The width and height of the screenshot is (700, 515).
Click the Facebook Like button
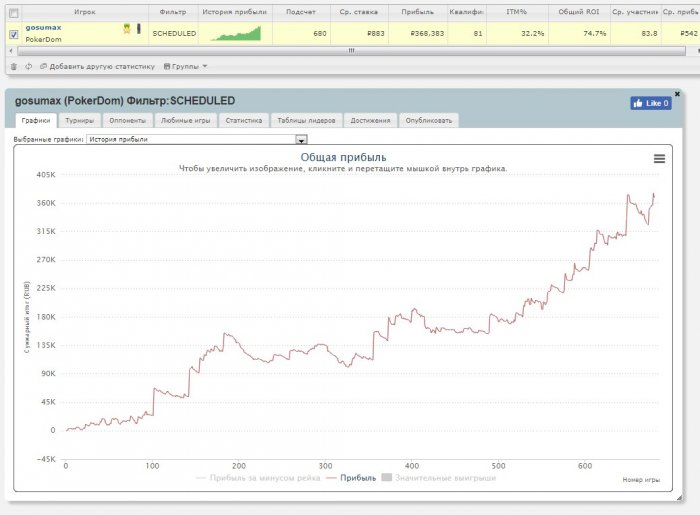click(x=650, y=103)
